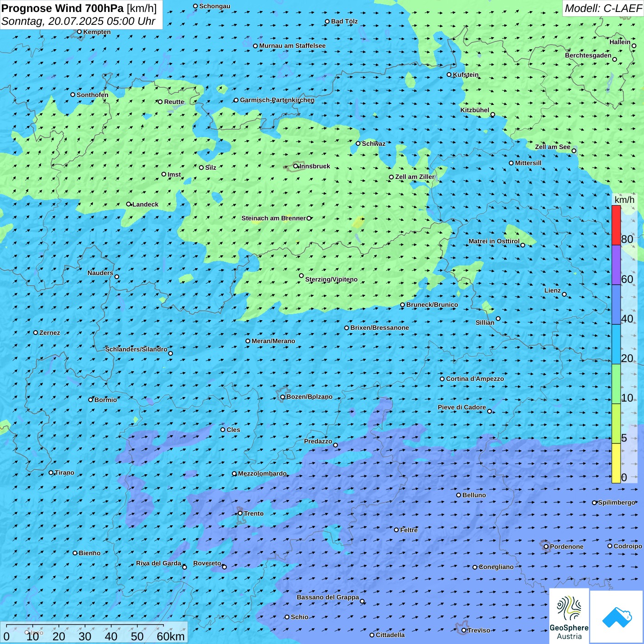Click the Tirano map label
The height and width of the screenshot is (644, 644).
pyautogui.click(x=64, y=472)
